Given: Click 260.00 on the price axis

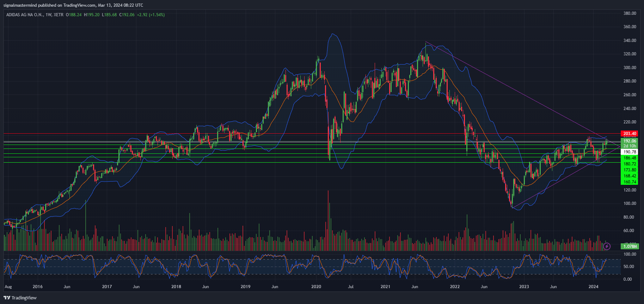Looking at the screenshot, I should point(630,95).
